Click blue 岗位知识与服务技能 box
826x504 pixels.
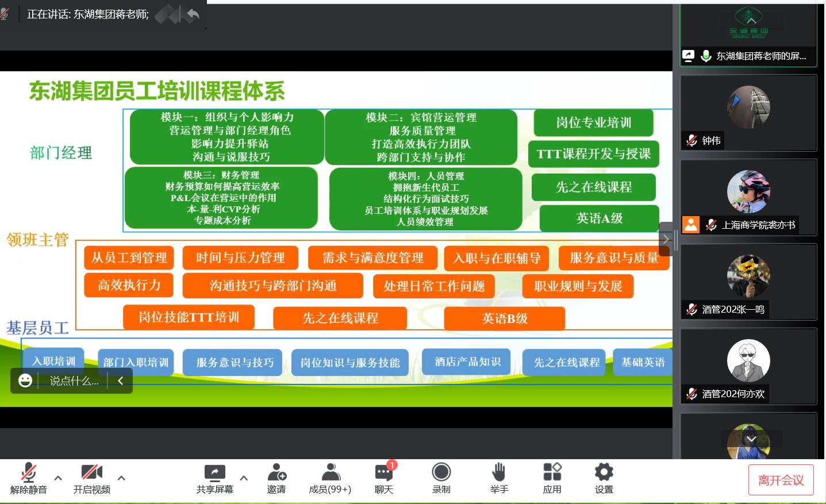(x=350, y=363)
